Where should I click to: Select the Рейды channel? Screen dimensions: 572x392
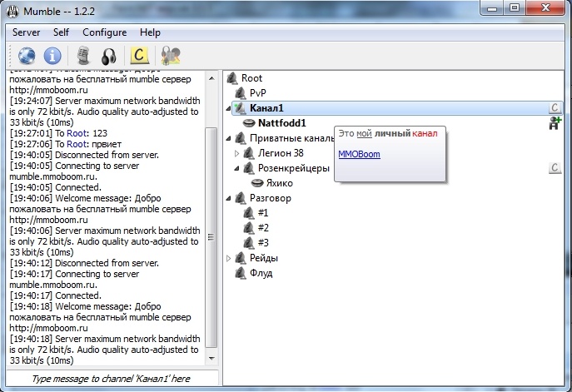click(264, 258)
